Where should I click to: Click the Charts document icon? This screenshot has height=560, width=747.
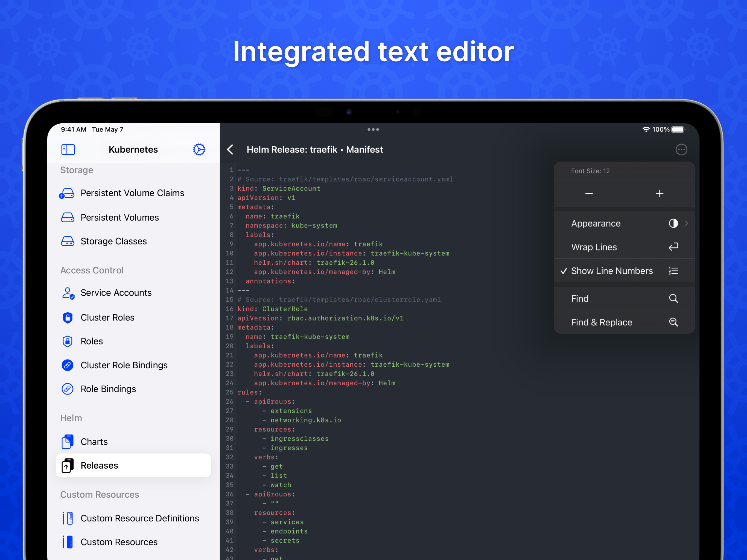(68, 441)
